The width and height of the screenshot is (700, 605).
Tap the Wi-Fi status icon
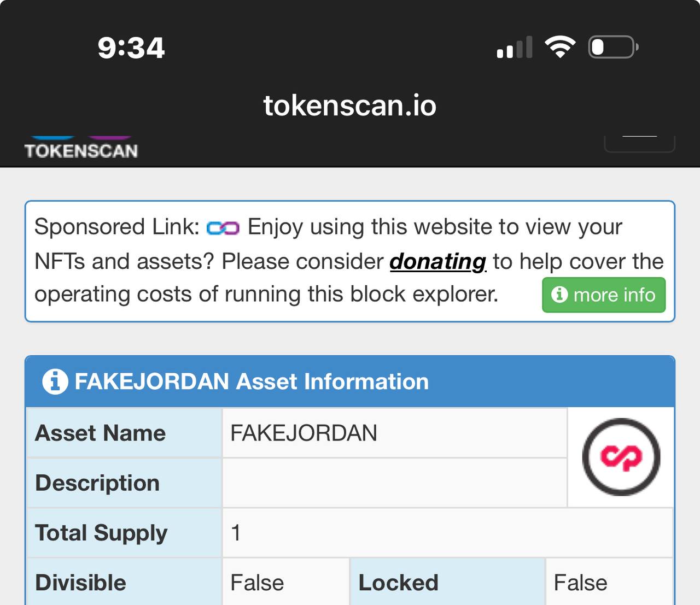[x=559, y=47]
